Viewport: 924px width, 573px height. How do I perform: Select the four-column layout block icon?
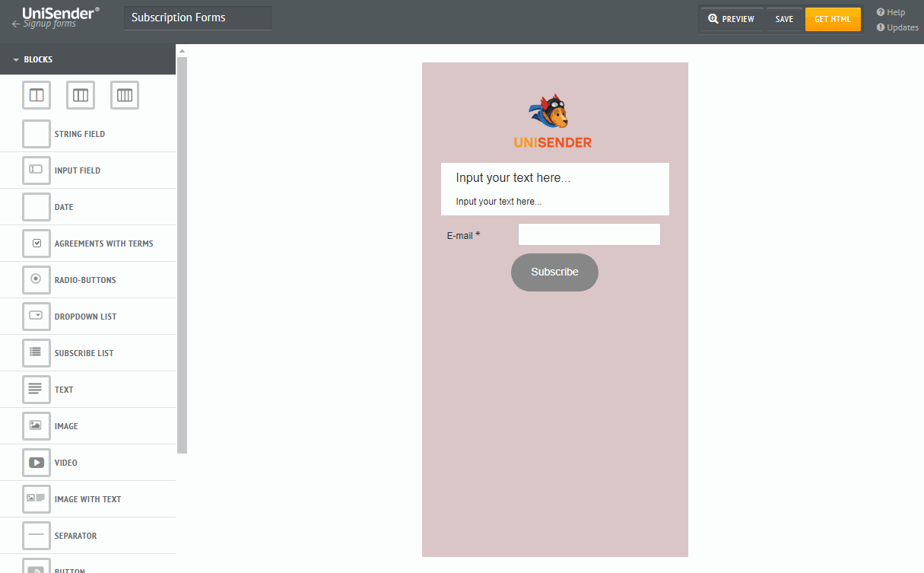[x=125, y=95]
